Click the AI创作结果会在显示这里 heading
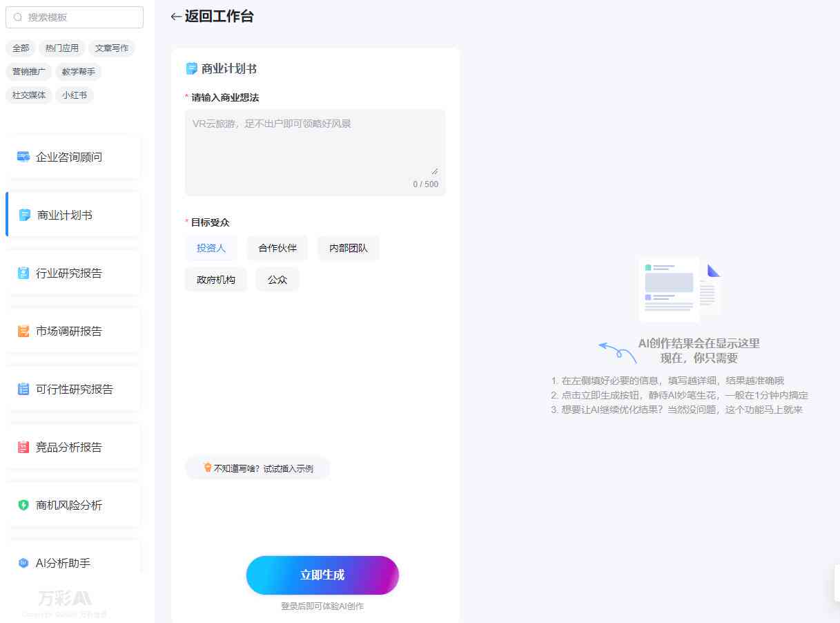The width and height of the screenshot is (840, 623). coord(699,343)
